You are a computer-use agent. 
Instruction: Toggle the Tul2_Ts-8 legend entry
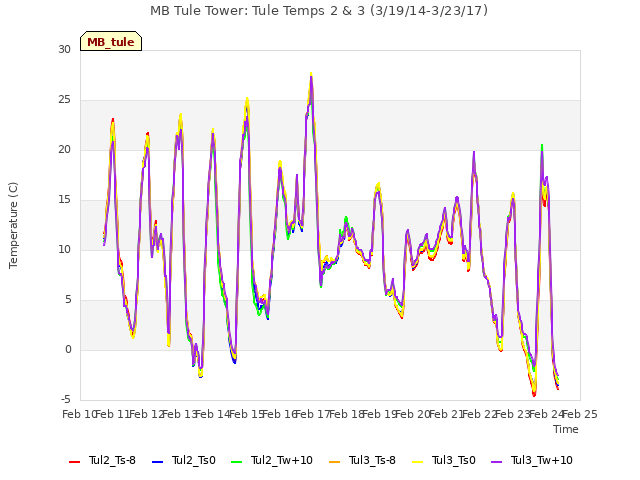pyautogui.click(x=102, y=460)
